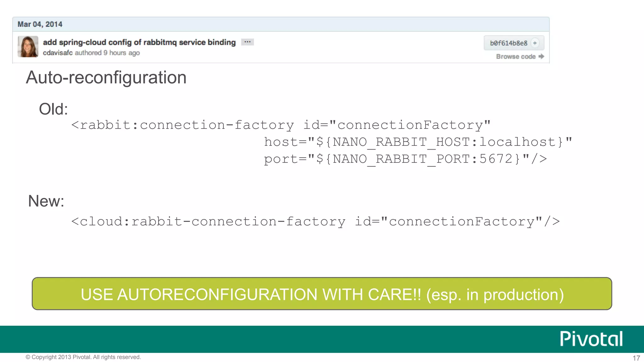Click the cdavisafc author name

pyautogui.click(x=58, y=53)
